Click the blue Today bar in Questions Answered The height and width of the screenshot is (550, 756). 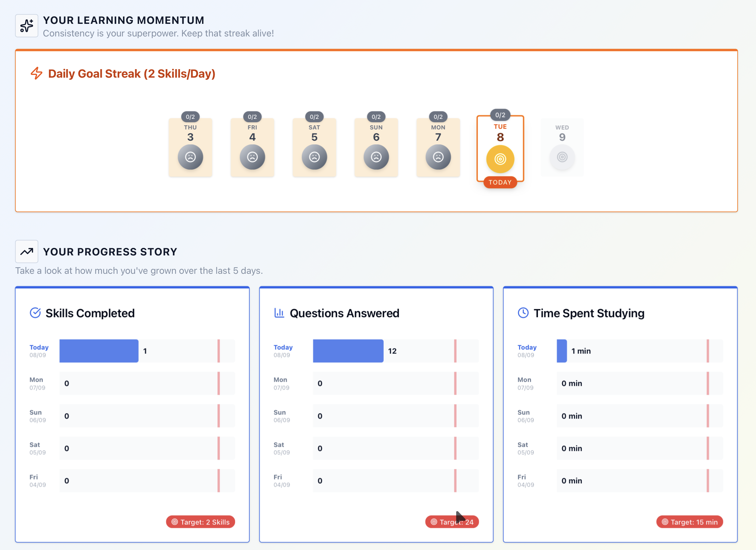348,351
